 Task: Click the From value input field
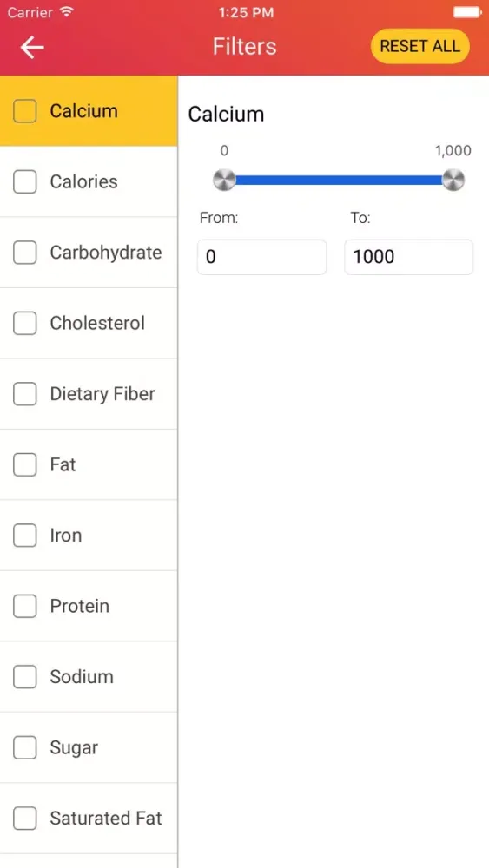coord(262,257)
